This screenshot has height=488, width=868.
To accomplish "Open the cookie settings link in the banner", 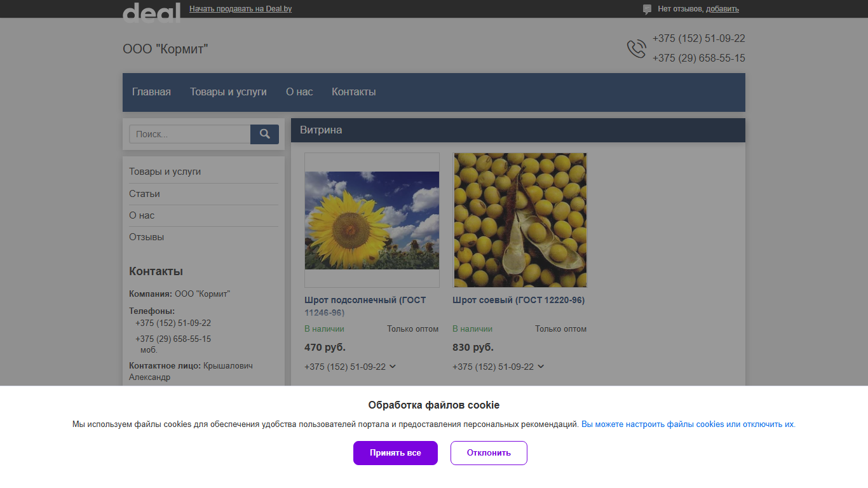I will coord(688,424).
